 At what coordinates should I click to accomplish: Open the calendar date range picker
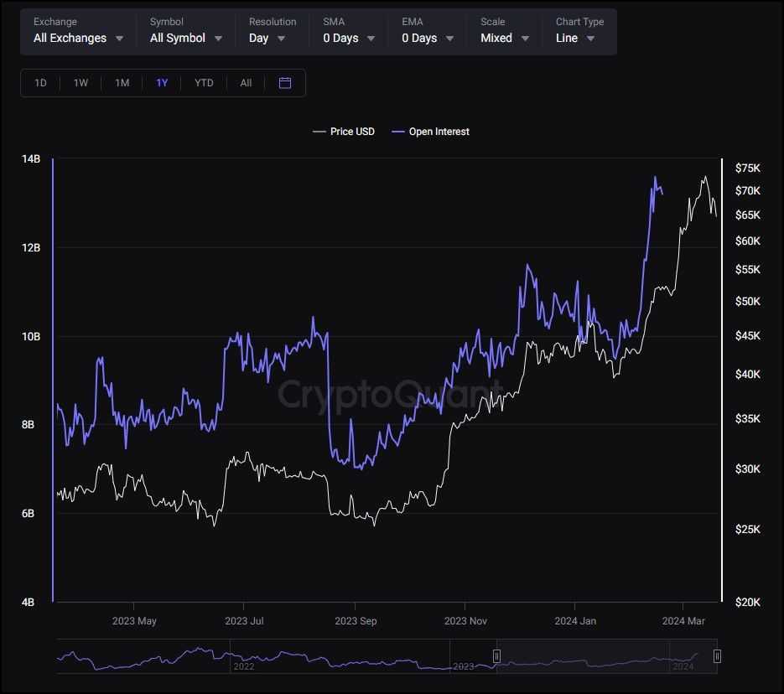[x=285, y=83]
